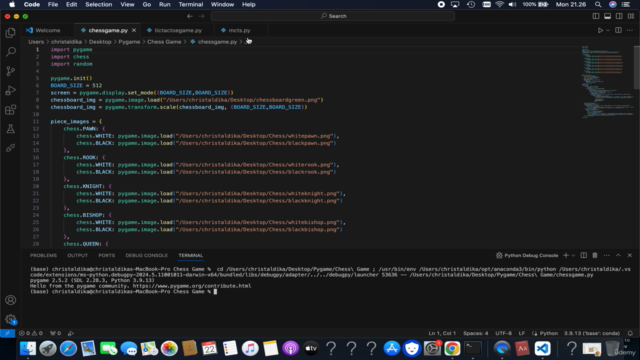Screen dimensions: 640x360
Task: Open Source Control in the activity bar
Action: 11,71
